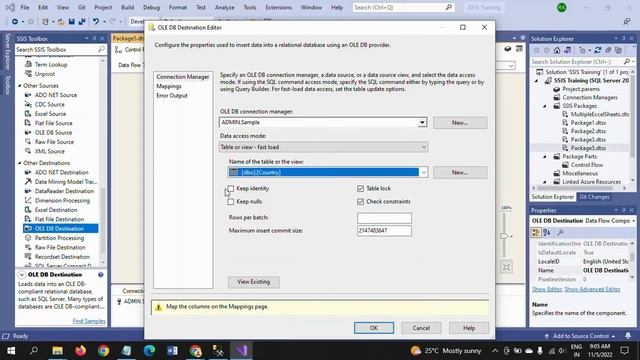Click the volume speaker icon in the system tray
640x360 pixels.
pos(562,351)
